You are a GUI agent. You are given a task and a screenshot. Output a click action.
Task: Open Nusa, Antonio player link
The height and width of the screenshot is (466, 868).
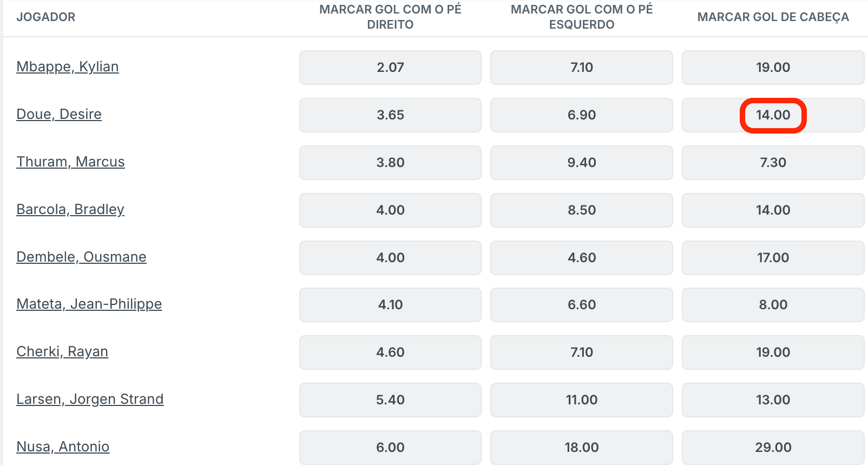63,447
